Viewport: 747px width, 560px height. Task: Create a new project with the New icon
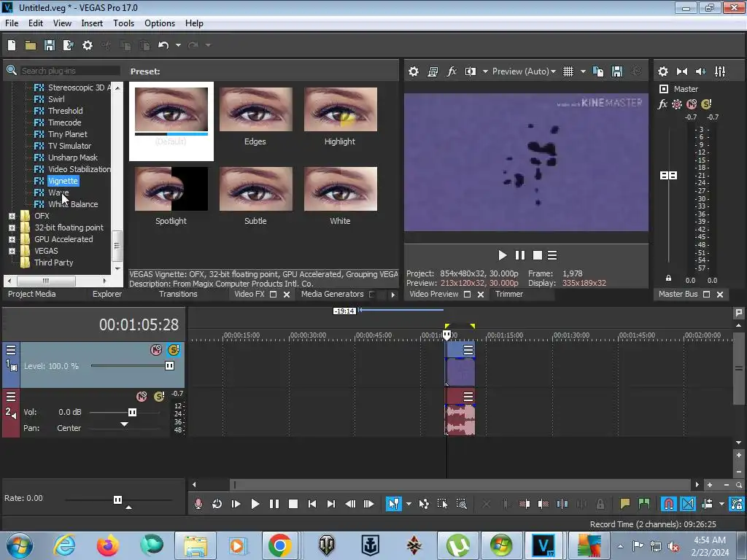(12, 45)
